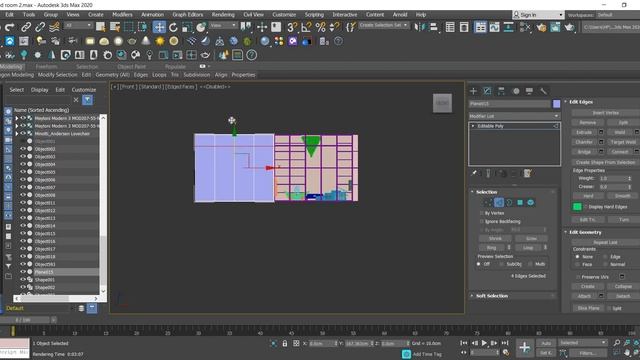
Task: Open the Graph Editors menu
Action: pyautogui.click(x=187, y=14)
